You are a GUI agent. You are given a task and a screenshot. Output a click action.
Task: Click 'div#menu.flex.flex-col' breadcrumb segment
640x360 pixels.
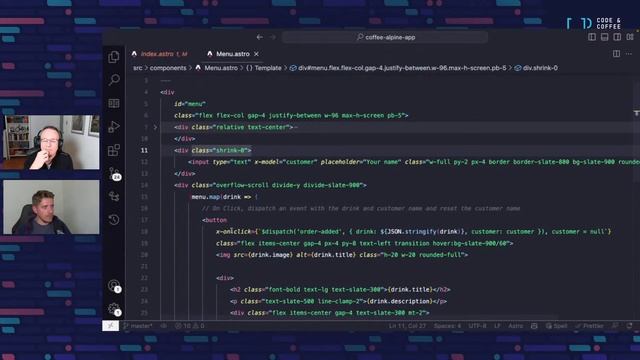pos(402,68)
